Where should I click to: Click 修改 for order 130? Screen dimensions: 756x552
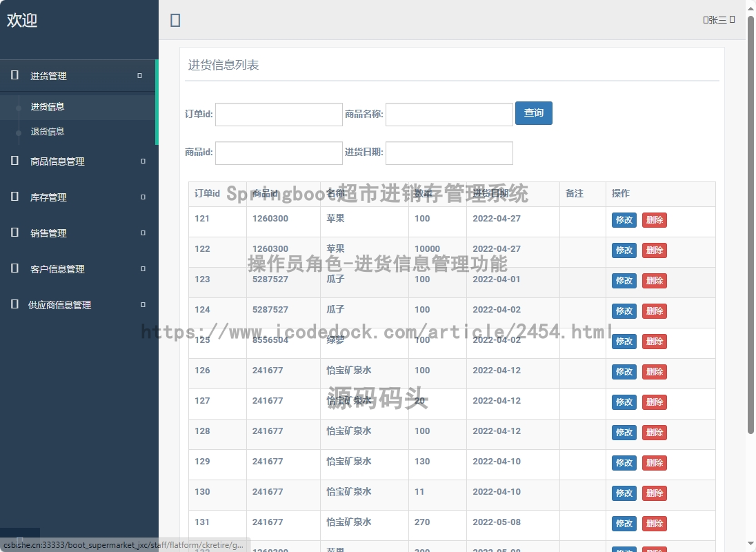[x=624, y=493]
